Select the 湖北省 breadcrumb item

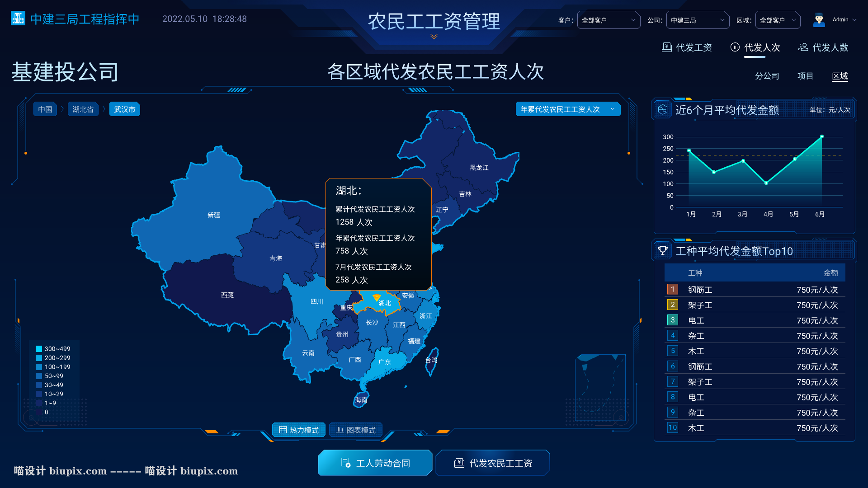[x=83, y=109]
